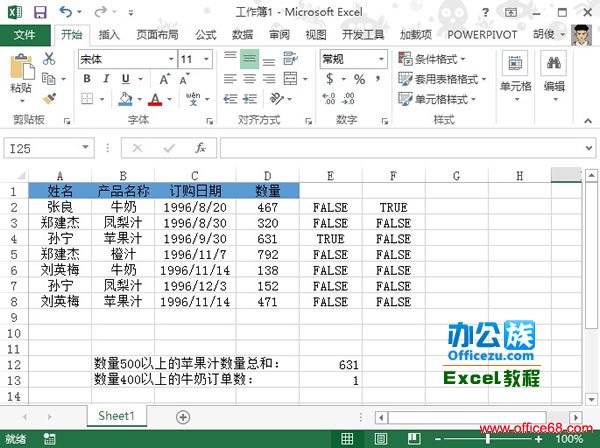Decrease indent
The height and width of the screenshot is (448, 600).
coord(230,99)
